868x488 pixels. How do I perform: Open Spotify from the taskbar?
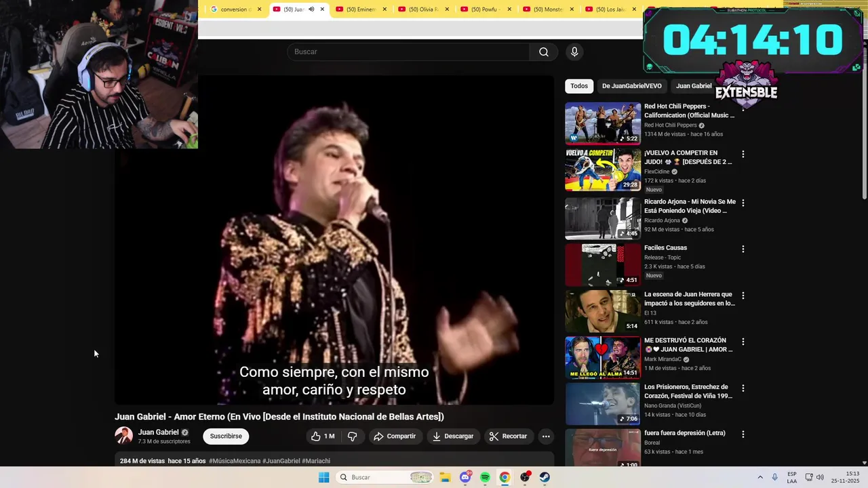[x=485, y=477]
